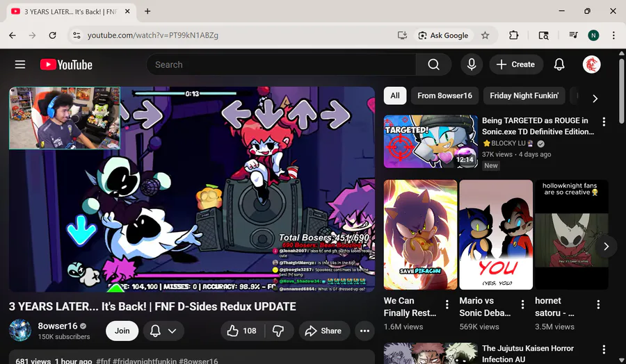
Task: Open notifications bell in header
Action: click(559, 64)
